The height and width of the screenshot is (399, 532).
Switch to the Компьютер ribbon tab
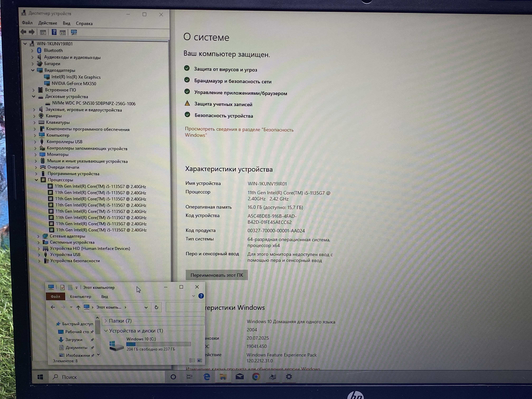pyautogui.click(x=80, y=296)
